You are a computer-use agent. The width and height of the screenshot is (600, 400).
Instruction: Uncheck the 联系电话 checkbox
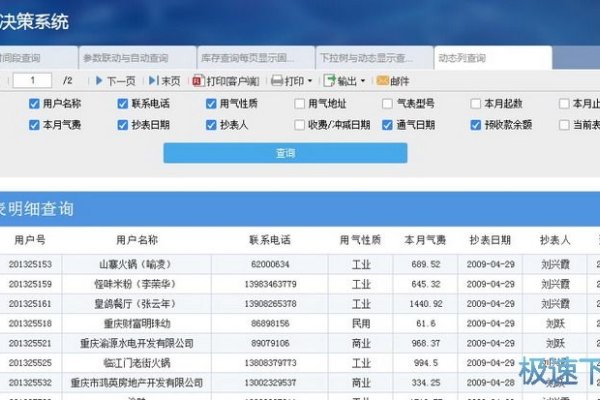(x=122, y=104)
